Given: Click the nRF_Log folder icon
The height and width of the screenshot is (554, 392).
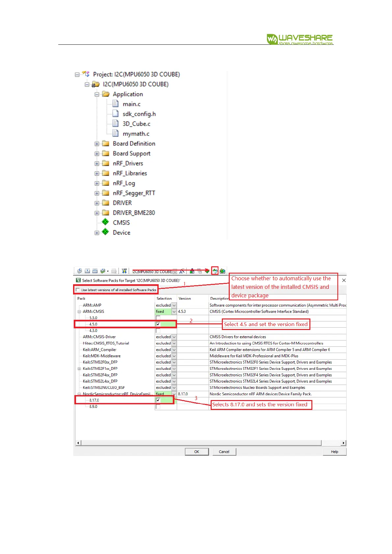Looking at the screenshot, I should pos(106,183).
